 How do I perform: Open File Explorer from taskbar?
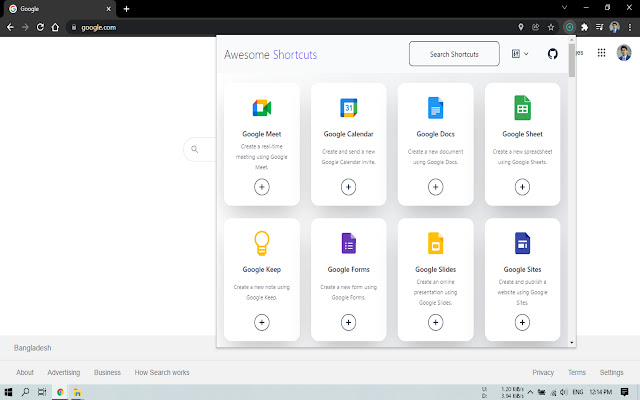77,392
